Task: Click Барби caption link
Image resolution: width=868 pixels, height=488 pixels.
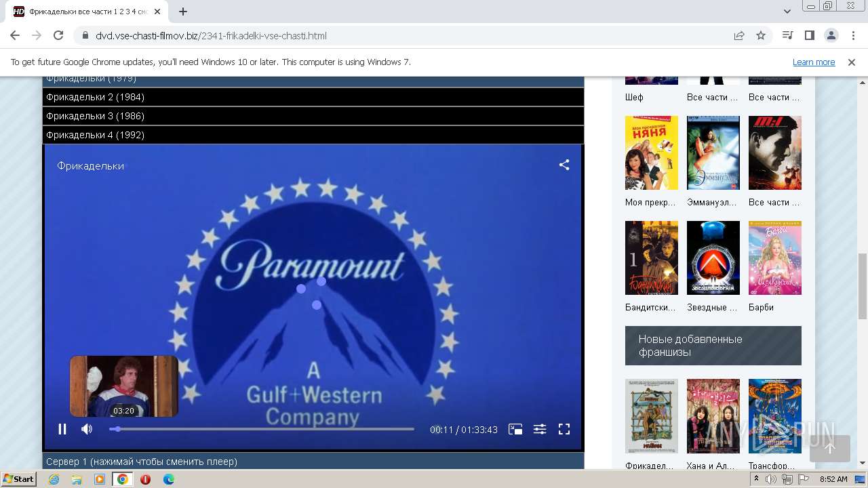Action: [761, 307]
